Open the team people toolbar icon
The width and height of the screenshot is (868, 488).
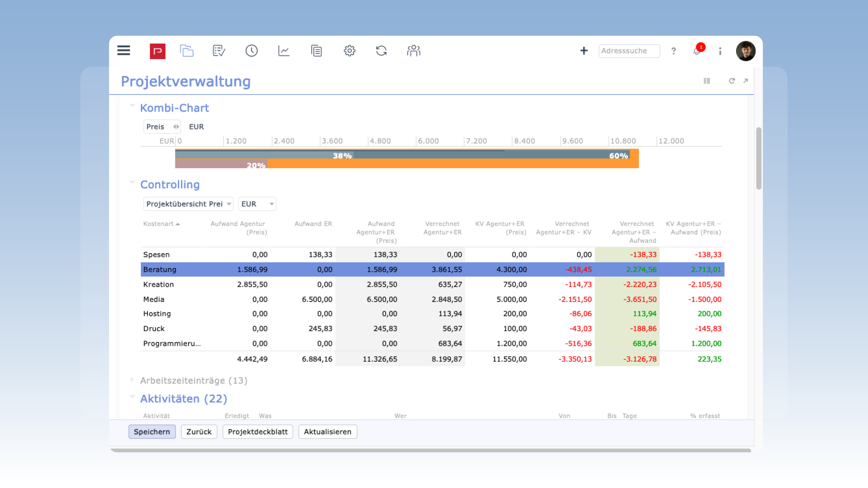point(413,51)
